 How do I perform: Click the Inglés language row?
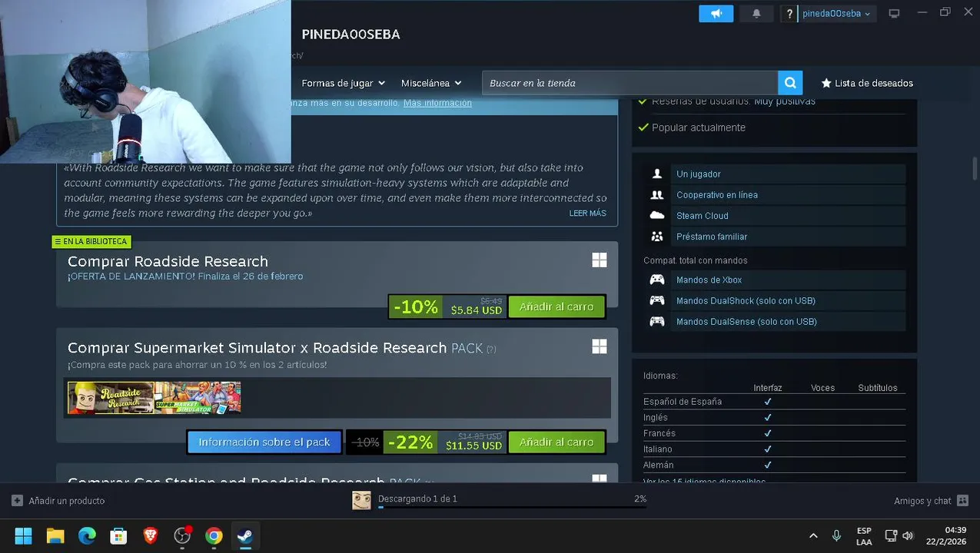click(x=774, y=418)
